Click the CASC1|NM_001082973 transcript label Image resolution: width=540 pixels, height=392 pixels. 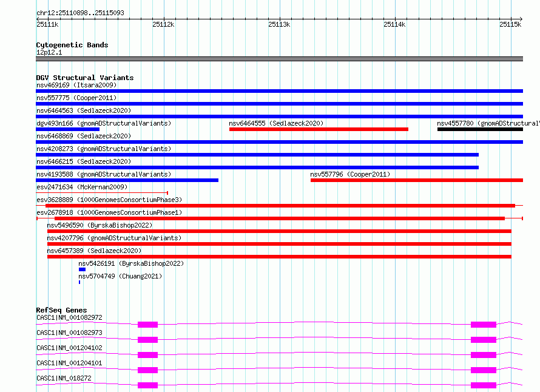[x=69, y=333]
